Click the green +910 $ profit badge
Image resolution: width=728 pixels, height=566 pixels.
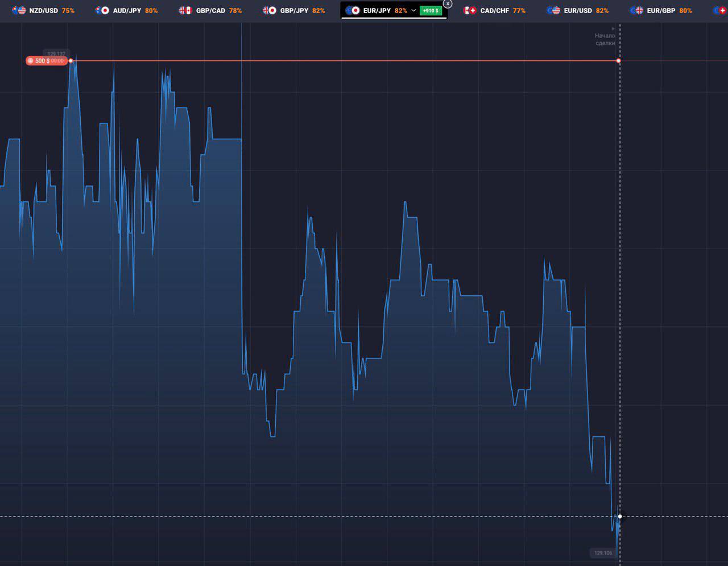click(x=431, y=11)
